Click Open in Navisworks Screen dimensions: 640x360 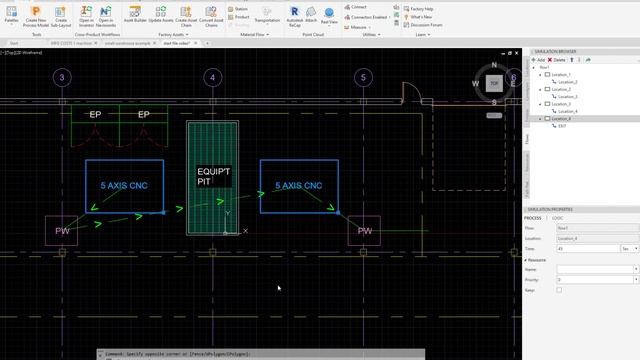pos(106,16)
